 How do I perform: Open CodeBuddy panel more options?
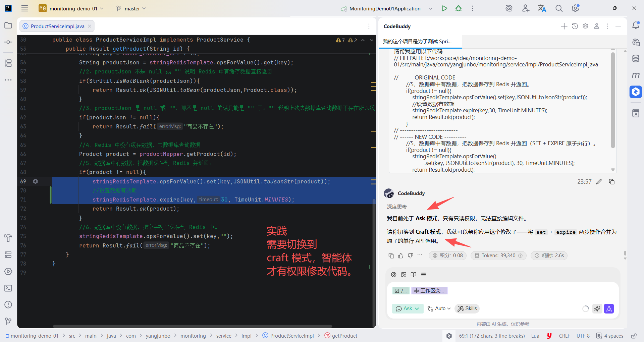[x=607, y=26]
